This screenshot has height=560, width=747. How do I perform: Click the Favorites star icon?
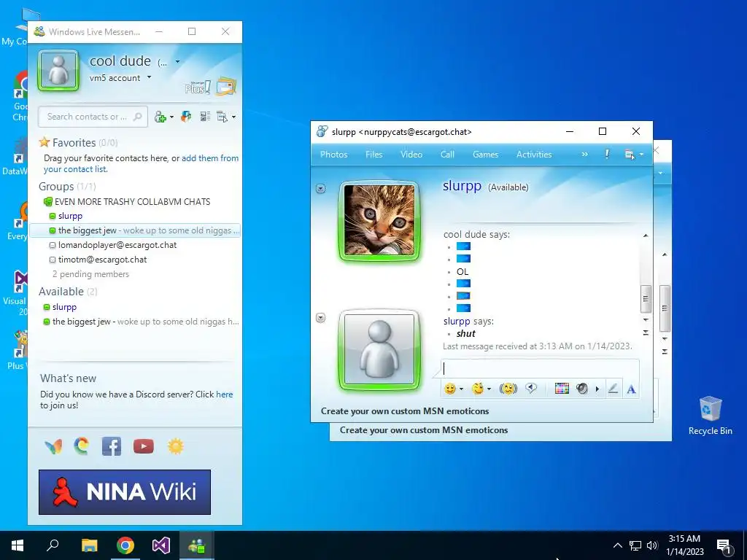(x=44, y=142)
